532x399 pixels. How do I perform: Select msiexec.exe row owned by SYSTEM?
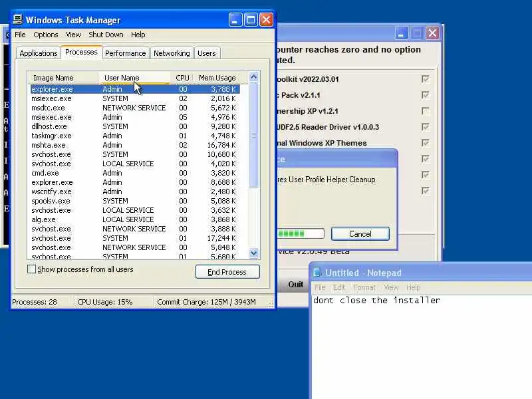tap(134, 98)
